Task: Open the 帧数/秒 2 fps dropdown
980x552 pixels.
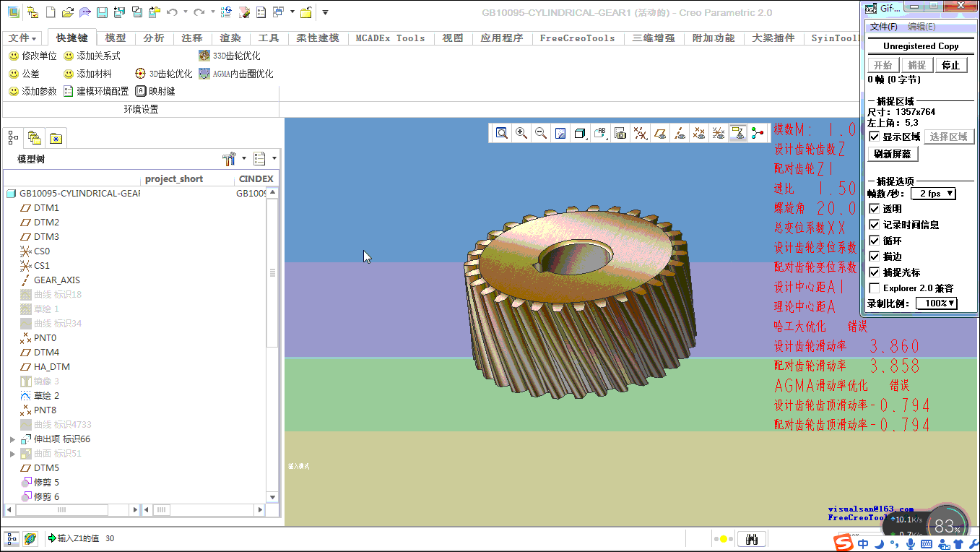Action: pyautogui.click(x=933, y=194)
